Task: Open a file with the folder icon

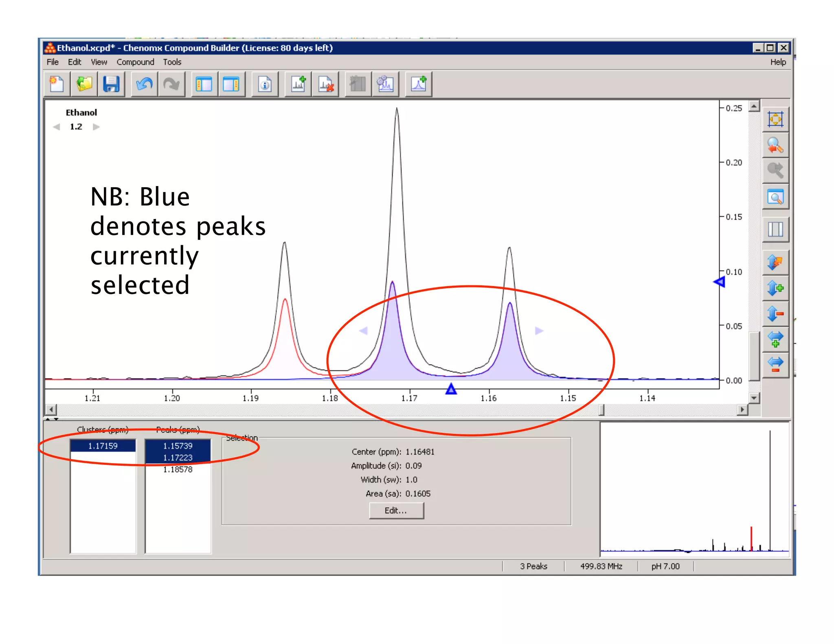Action: click(84, 84)
